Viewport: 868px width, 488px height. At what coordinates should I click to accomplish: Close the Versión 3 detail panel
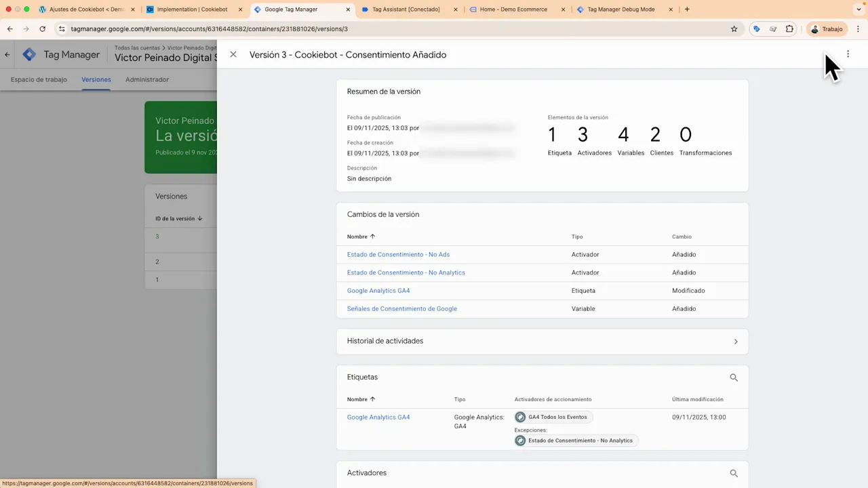point(233,54)
